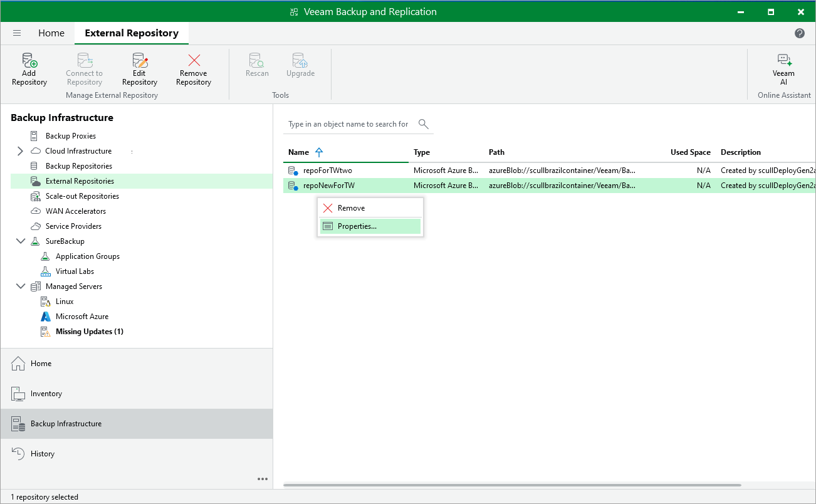Expand the Cloud Infrastructure node
816x504 pixels.
point(20,151)
